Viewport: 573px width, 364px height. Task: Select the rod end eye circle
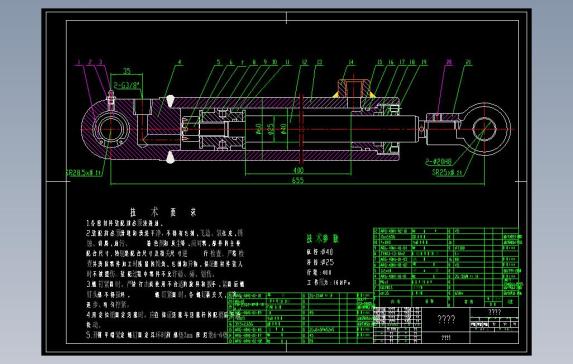coord(484,129)
